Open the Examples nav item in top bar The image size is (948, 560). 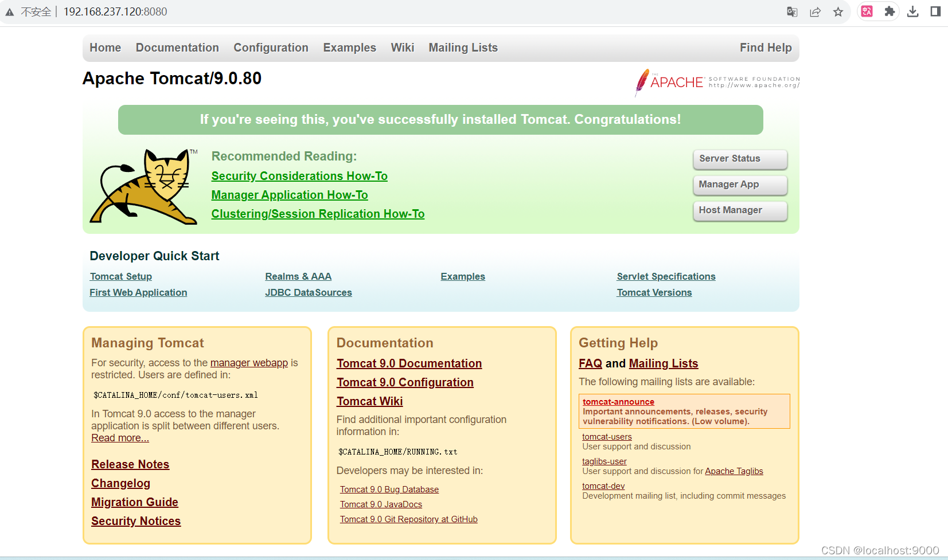coord(349,48)
